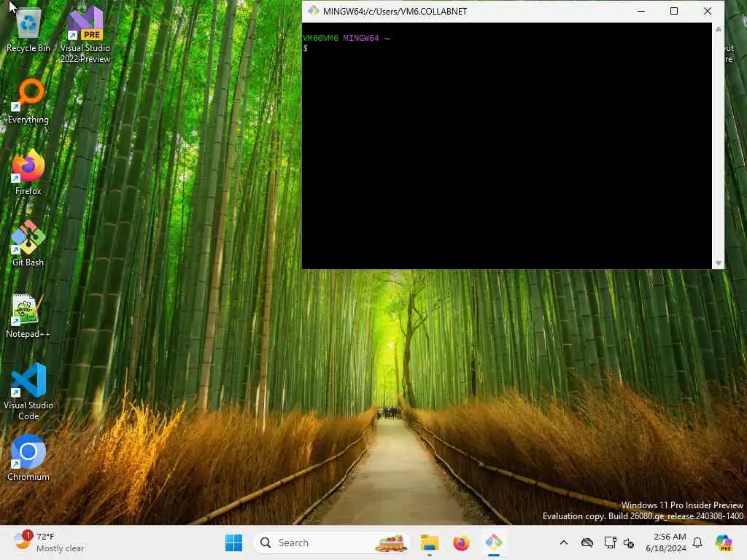
Task: Open the clock and date flyout
Action: pyautogui.click(x=666, y=542)
